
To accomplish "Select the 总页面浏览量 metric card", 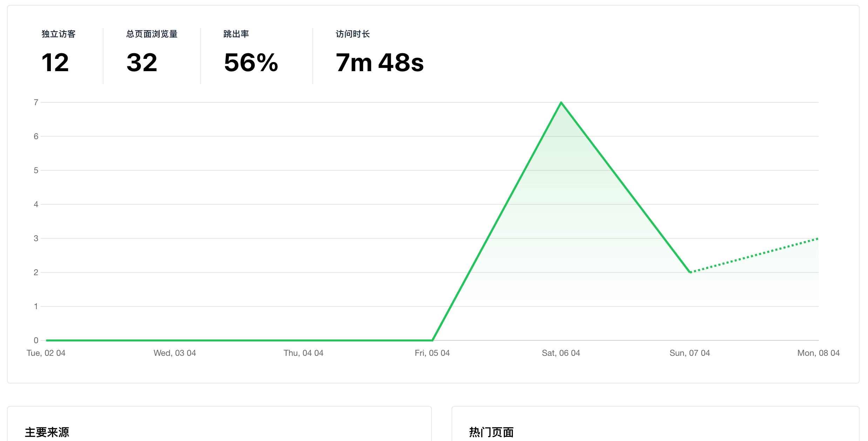I will (151, 53).
